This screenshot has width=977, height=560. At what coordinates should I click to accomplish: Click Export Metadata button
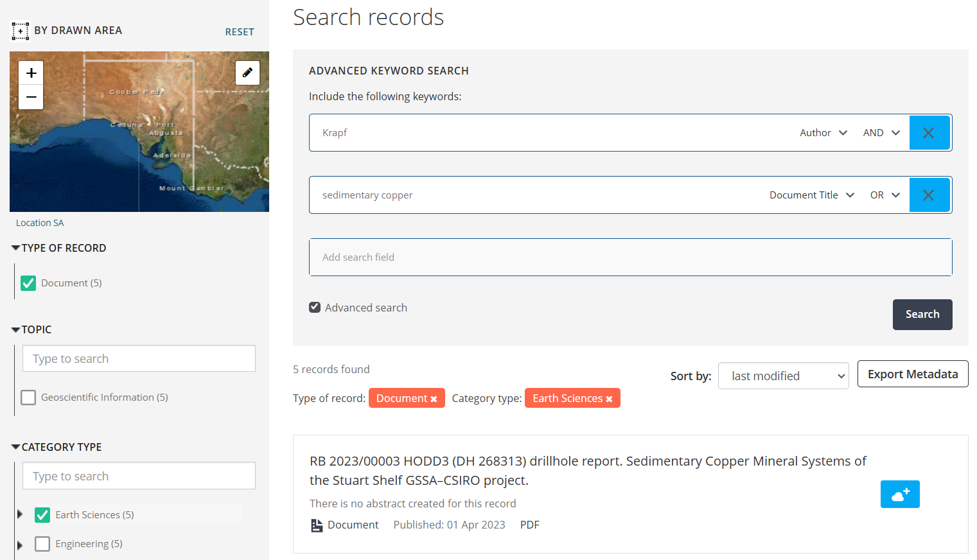pyautogui.click(x=913, y=374)
